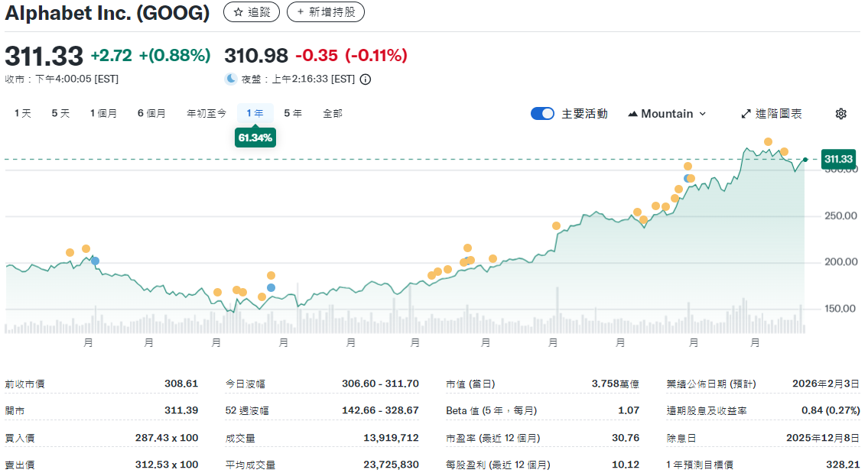This screenshot has height=473, width=868.
Task: Disable the 主要活動 toggle
Action: (x=542, y=112)
